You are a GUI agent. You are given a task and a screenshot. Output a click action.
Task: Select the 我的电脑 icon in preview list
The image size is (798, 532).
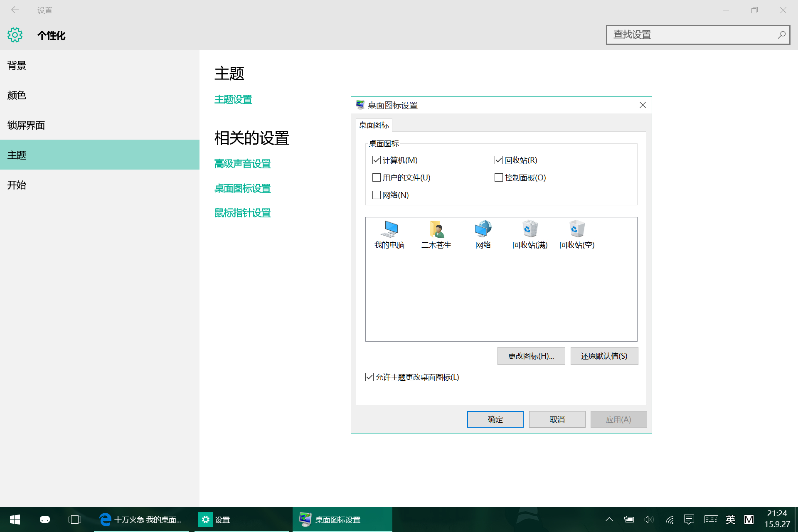[x=389, y=234]
